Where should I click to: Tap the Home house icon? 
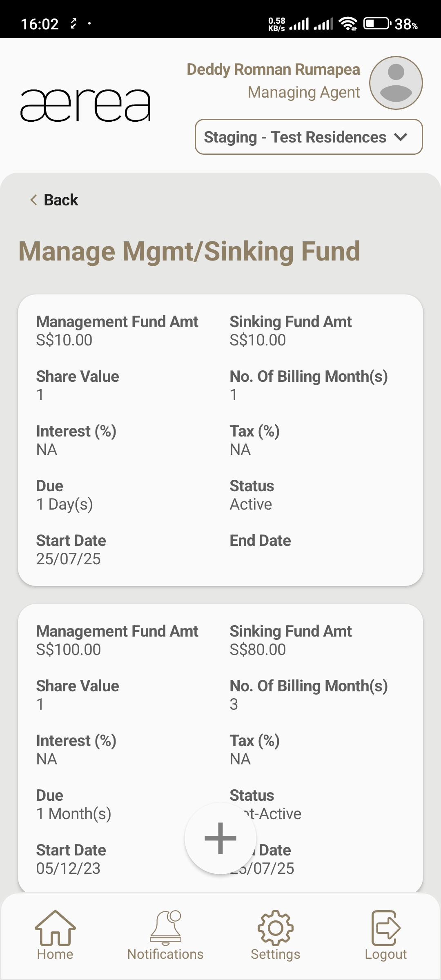pyautogui.click(x=55, y=928)
